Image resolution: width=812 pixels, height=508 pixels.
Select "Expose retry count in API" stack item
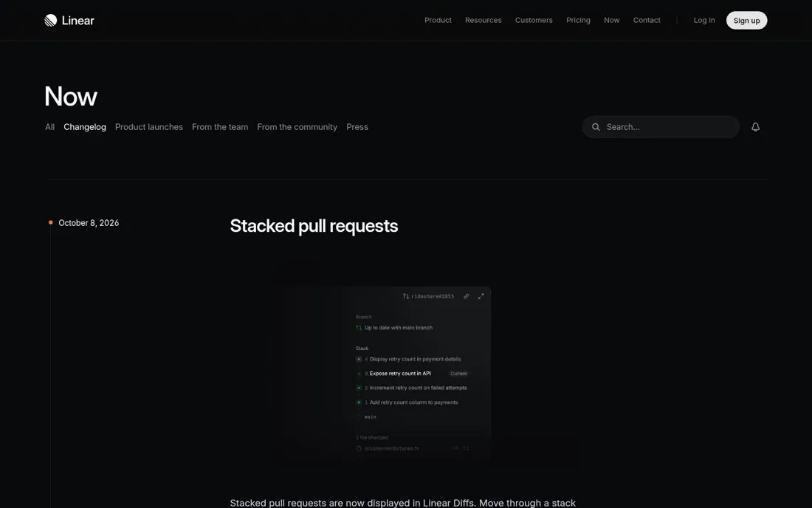(400, 374)
